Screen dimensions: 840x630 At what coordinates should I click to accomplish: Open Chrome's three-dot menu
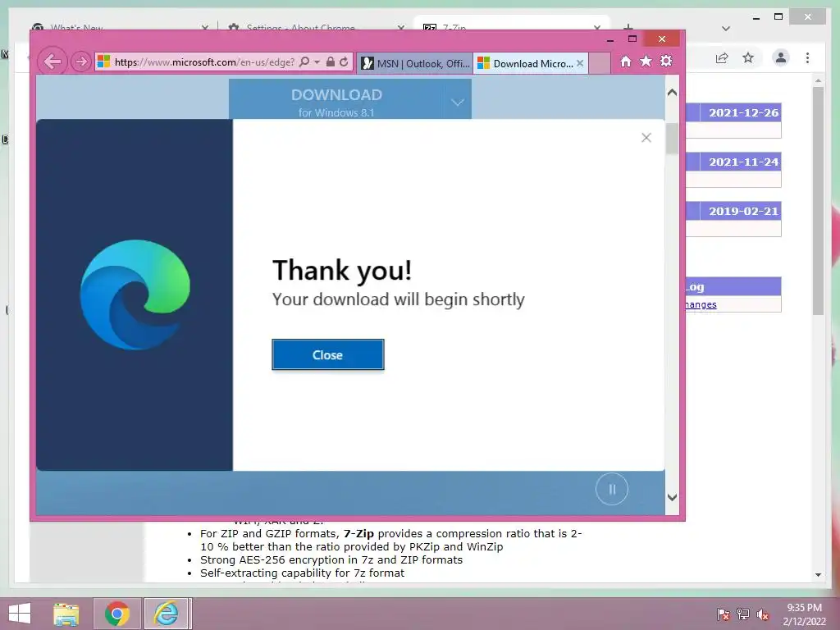(x=807, y=58)
